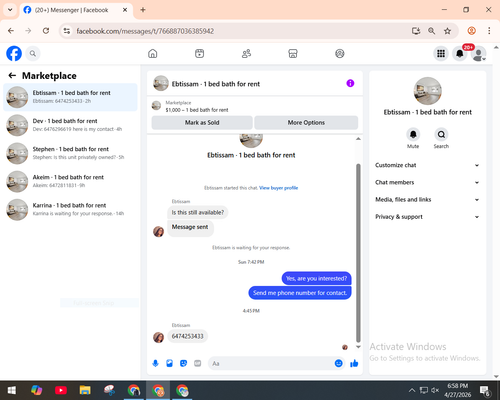The width and height of the screenshot is (500, 400).
Task: Click the $1,000 – 1 bed bath listing
Action: pos(197,110)
